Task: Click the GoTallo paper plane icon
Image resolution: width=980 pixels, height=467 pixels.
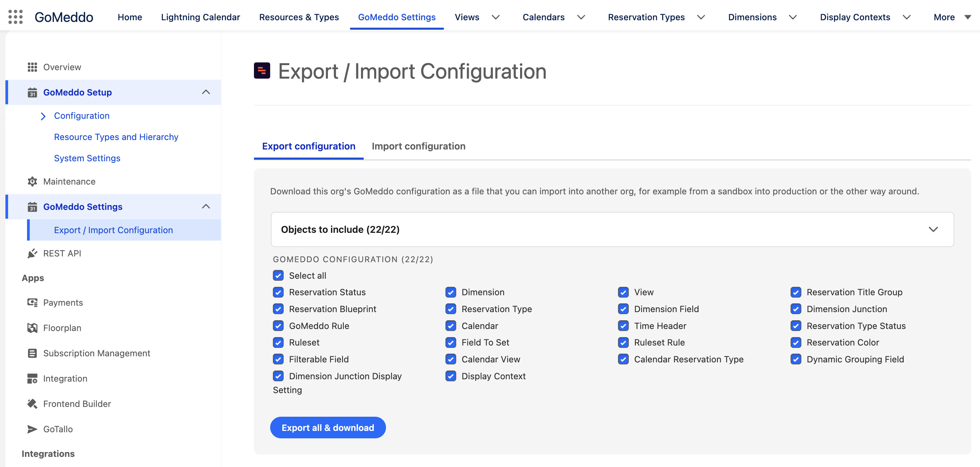Action: tap(32, 429)
